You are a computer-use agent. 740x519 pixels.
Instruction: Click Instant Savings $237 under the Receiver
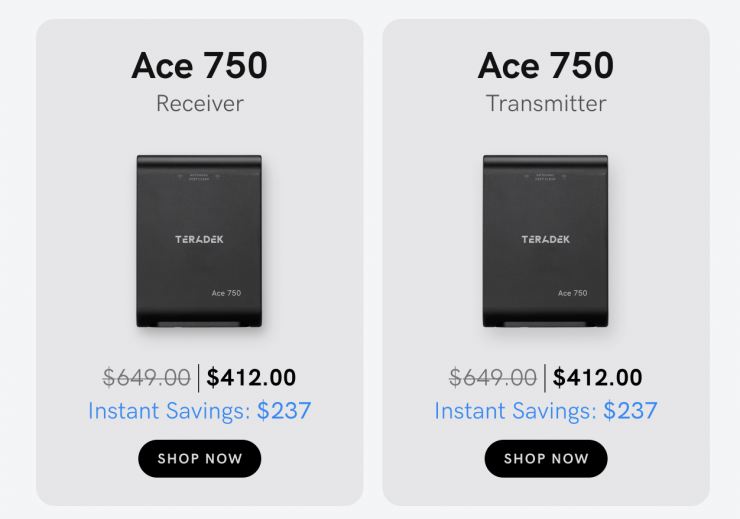(199, 411)
